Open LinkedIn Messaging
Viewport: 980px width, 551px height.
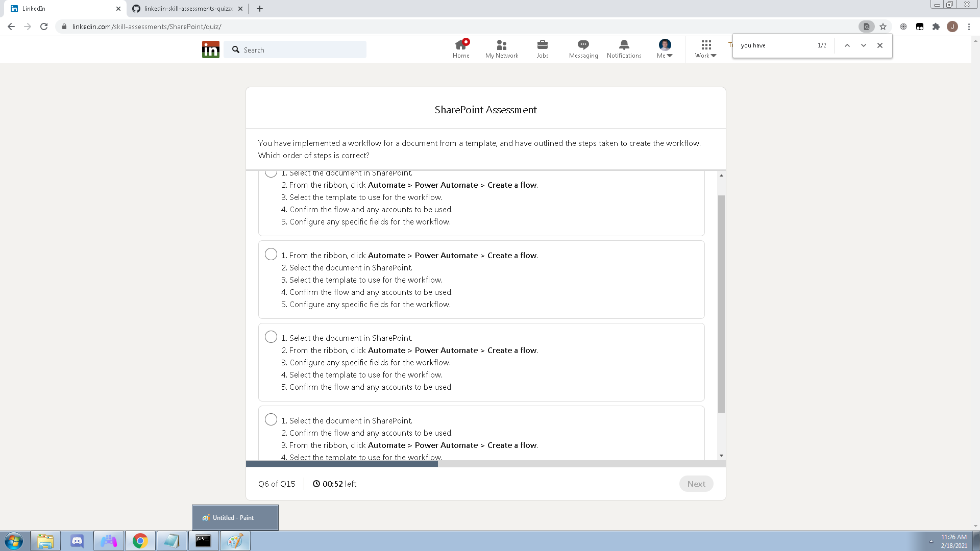(583, 49)
